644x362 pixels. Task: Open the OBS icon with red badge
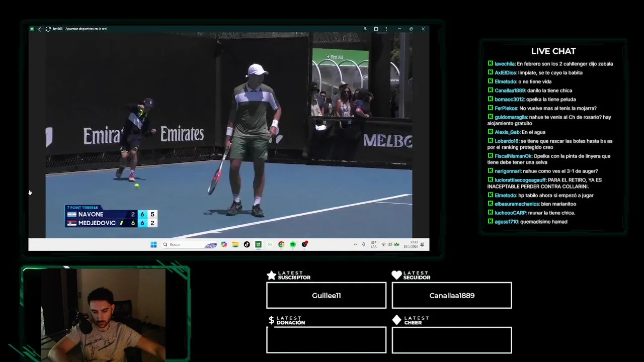pos(304,244)
